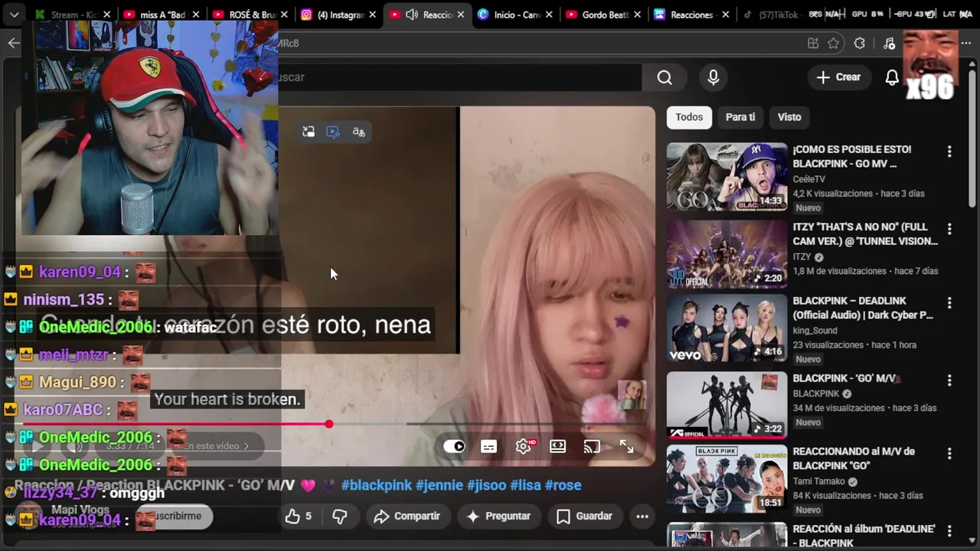
Task: Open the #lisa hashtag link
Action: pos(525,485)
